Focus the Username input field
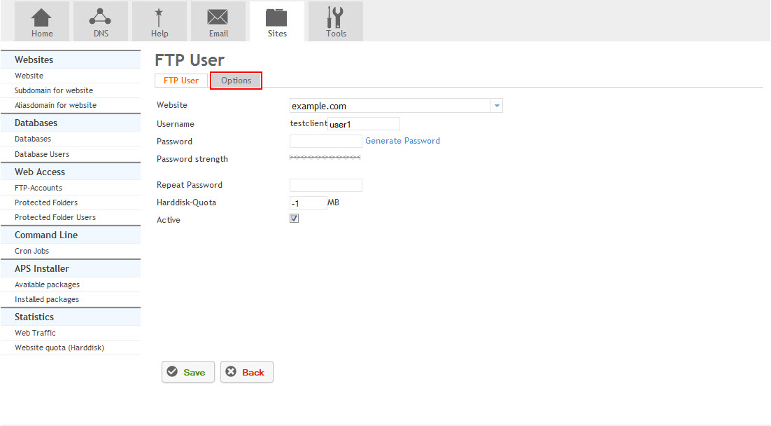 (x=363, y=124)
